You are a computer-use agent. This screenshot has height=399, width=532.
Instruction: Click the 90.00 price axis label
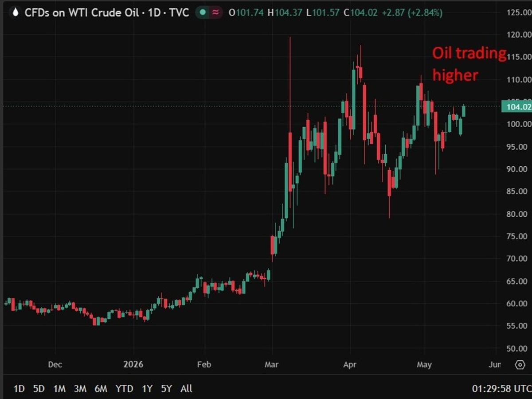tap(517, 169)
